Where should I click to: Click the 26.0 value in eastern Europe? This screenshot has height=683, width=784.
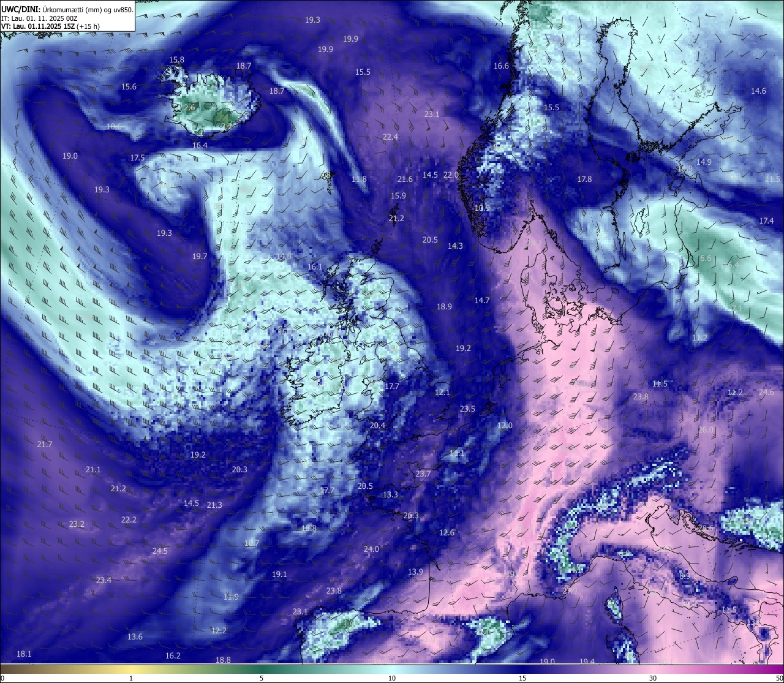pyautogui.click(x=706, y=429)
